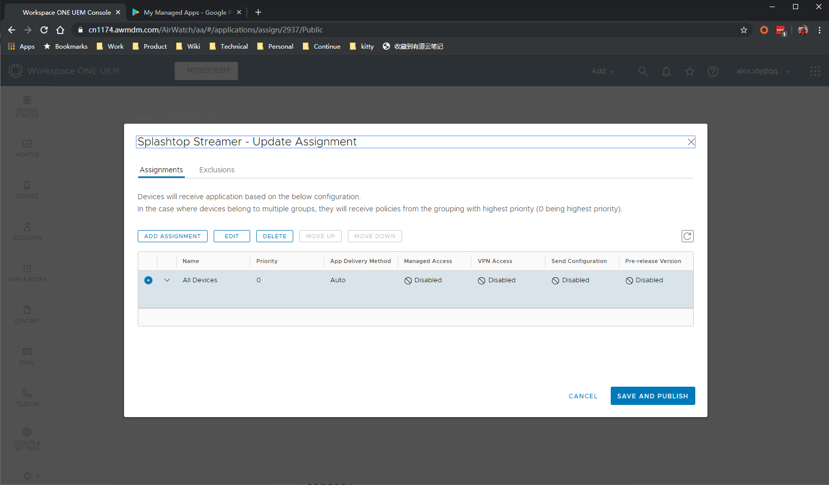Open the Add dropdown in console header

click(602, 71)
